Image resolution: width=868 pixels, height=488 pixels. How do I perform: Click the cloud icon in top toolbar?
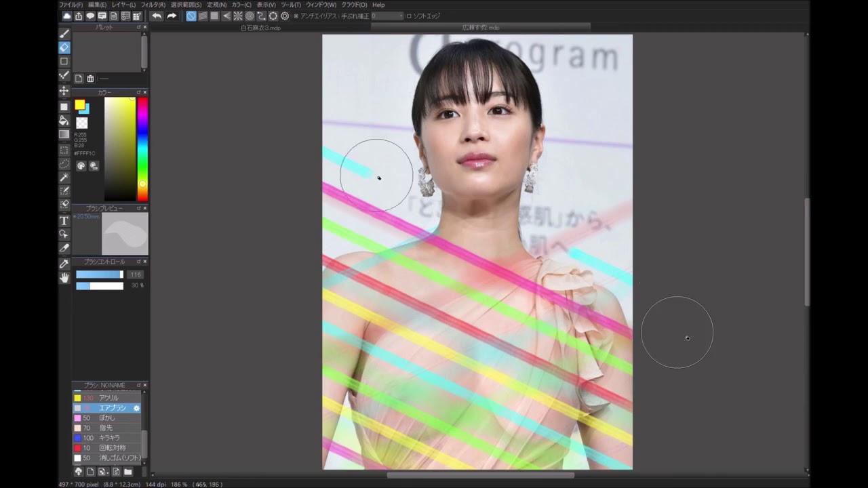pyautogui.click(x=67, y=16)
